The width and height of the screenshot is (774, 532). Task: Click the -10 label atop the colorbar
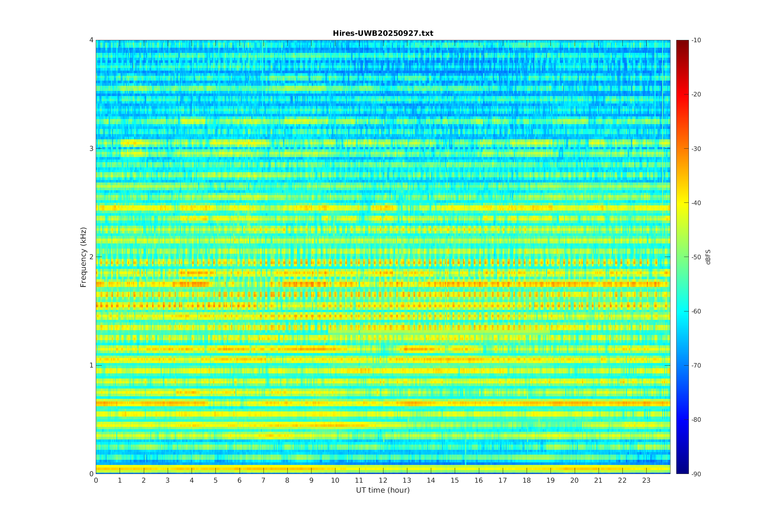click(696, 40)
